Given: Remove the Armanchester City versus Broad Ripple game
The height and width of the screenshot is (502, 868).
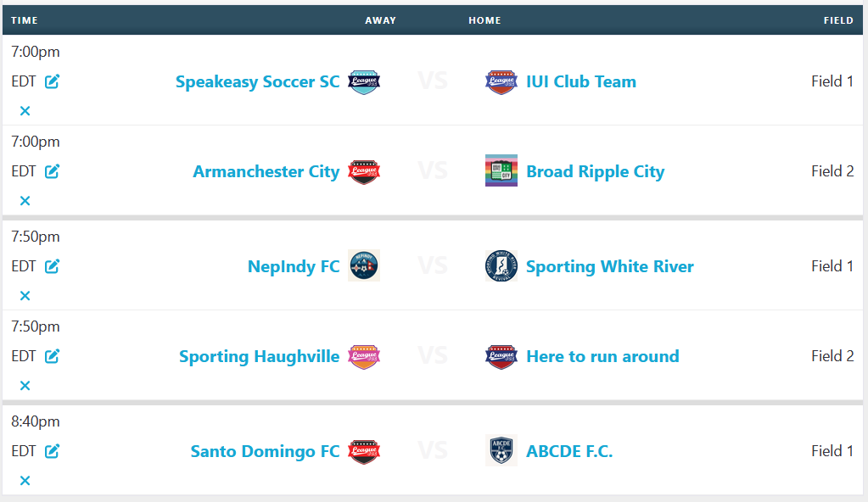Looking at the screenshot, I should [25, 200].
